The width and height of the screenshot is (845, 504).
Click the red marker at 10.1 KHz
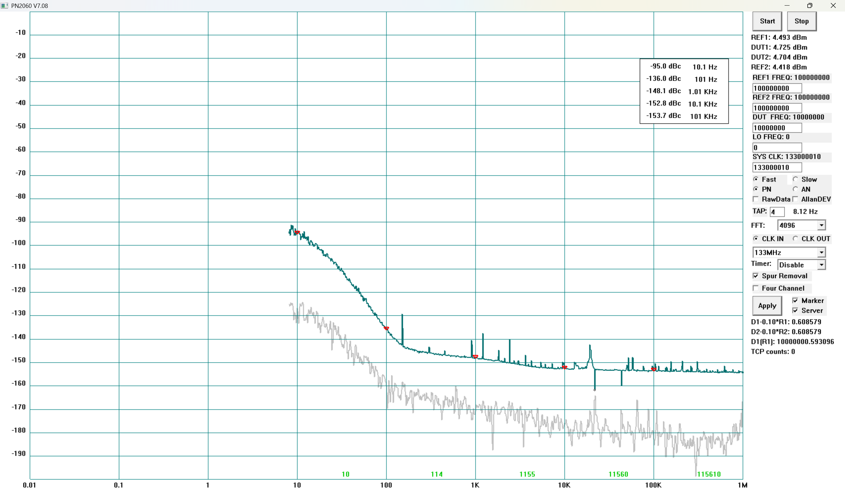564,367
